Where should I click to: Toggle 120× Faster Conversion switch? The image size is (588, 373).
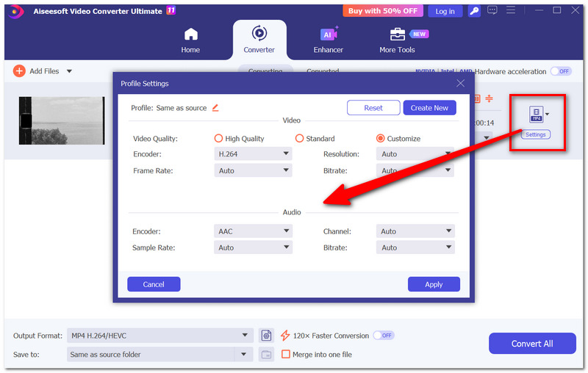[384, 336]
